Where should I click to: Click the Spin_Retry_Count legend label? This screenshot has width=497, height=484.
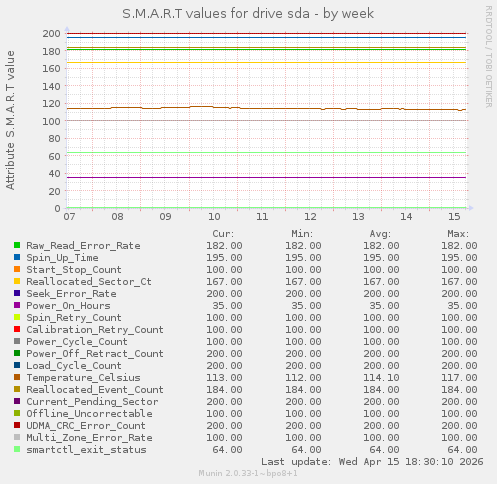[x=74, y=318]
